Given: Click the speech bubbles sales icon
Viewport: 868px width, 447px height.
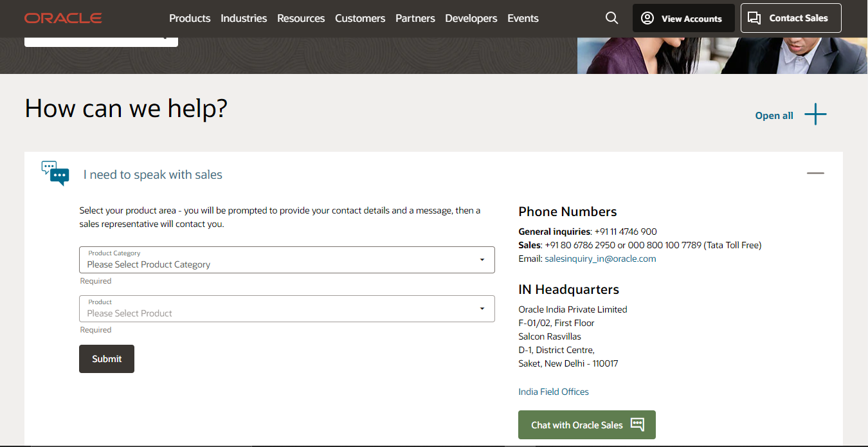Looking at the screenshot, I should pyautogui.click(x=55, y=174).
